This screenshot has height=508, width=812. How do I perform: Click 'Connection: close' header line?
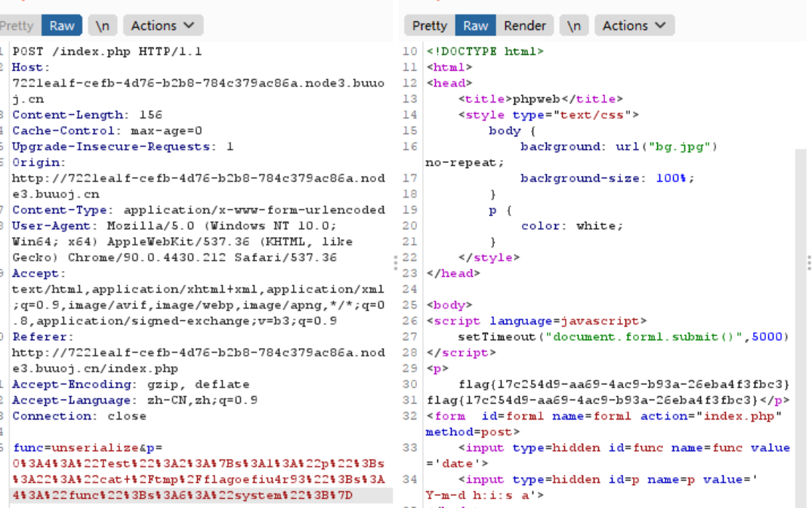point(79,416)
